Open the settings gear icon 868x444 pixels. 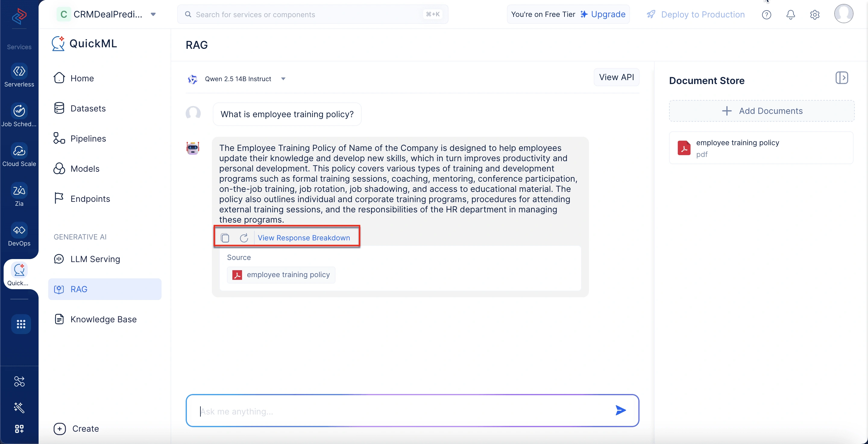pyautogui.click(x=815, y=14)
